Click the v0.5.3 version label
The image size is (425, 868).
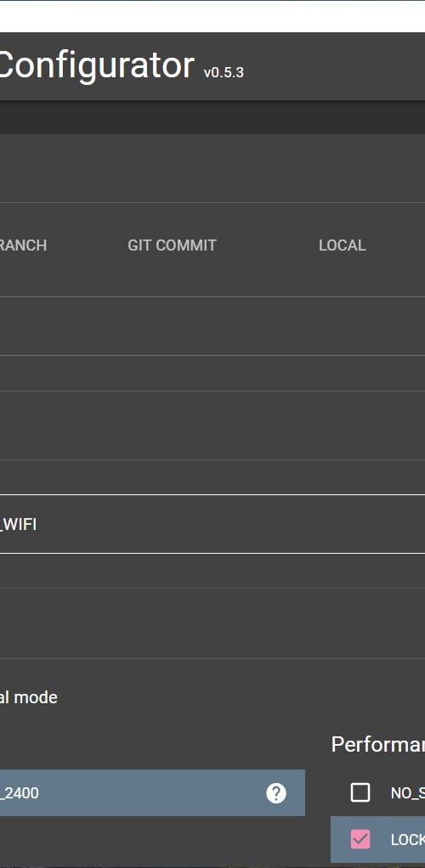[x=224, y=72]
